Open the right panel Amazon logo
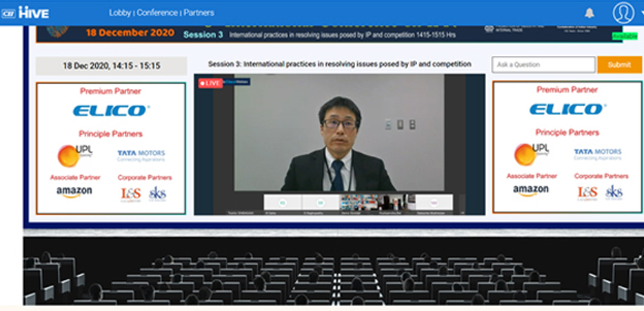Image resolution: width=644 pixels, height=311 pixels. 531,190
